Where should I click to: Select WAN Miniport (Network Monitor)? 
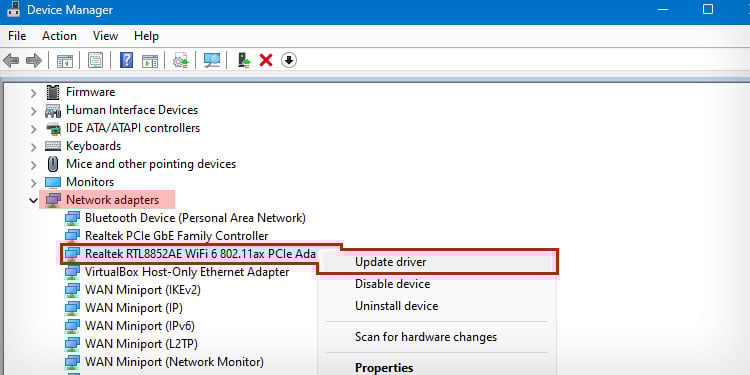click(x=174, y=362)
